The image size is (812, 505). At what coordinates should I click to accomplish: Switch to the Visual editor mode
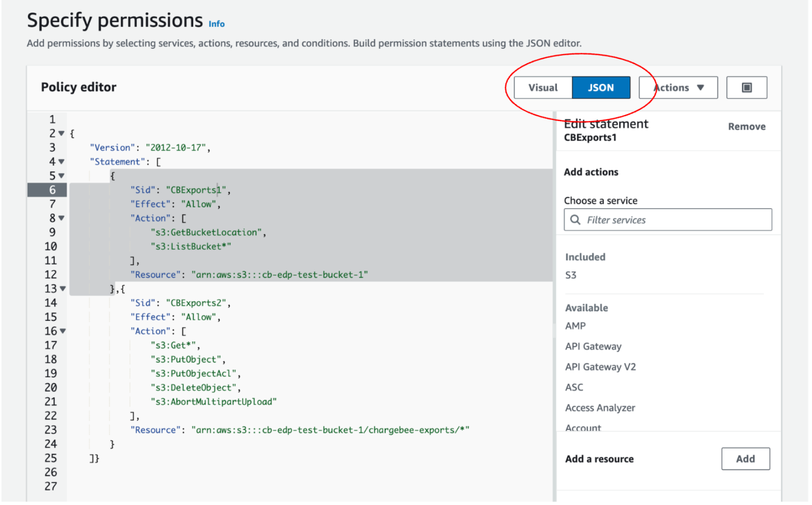(542, 88)
